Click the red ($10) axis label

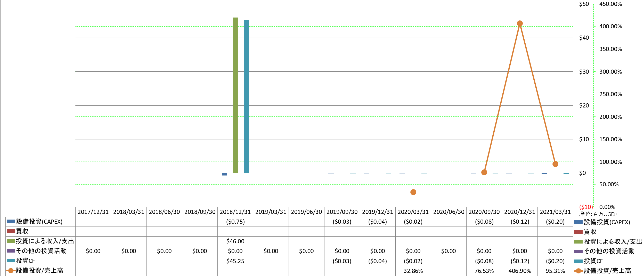click(586, 207)
